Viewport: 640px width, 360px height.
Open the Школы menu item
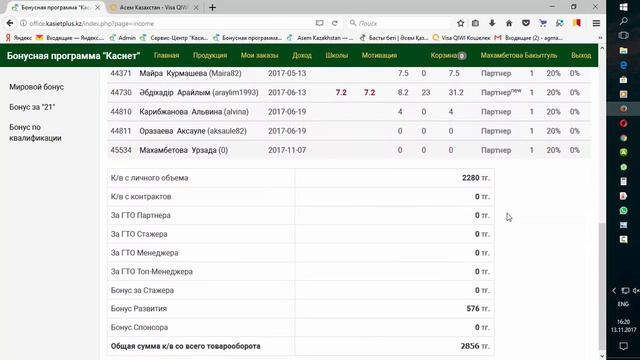pos(337,55)
